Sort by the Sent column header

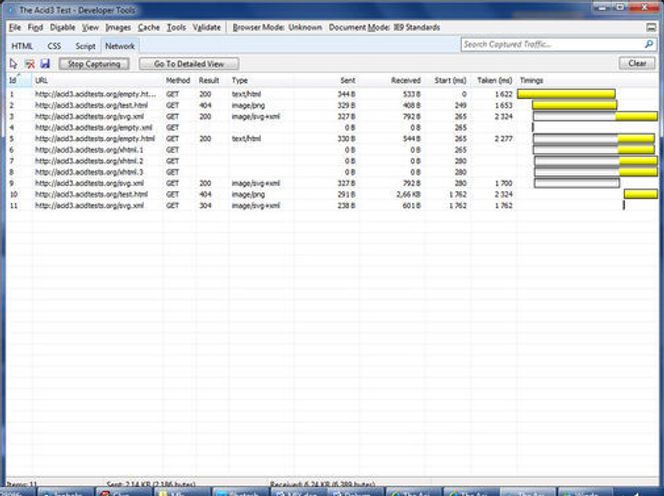326,80
